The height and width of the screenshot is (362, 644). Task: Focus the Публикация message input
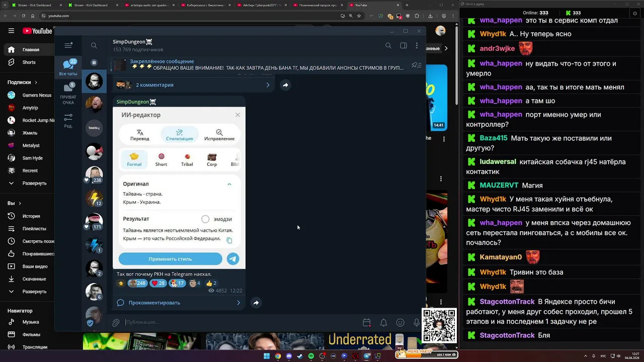point(242,322)
